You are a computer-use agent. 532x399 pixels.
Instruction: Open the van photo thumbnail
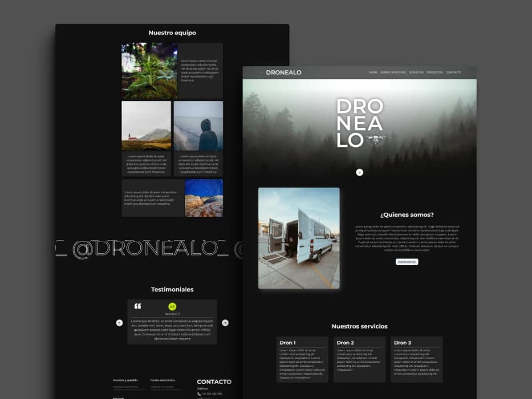tap(299, 238)
